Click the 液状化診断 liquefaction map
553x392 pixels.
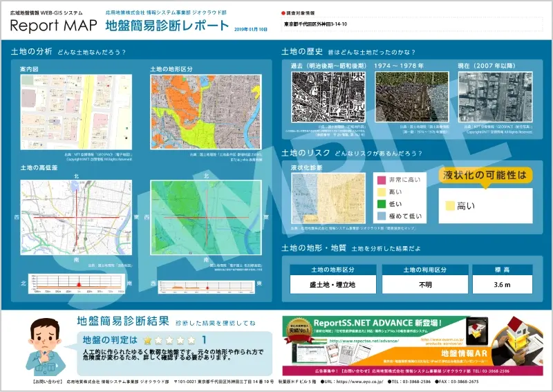point(328,198)
